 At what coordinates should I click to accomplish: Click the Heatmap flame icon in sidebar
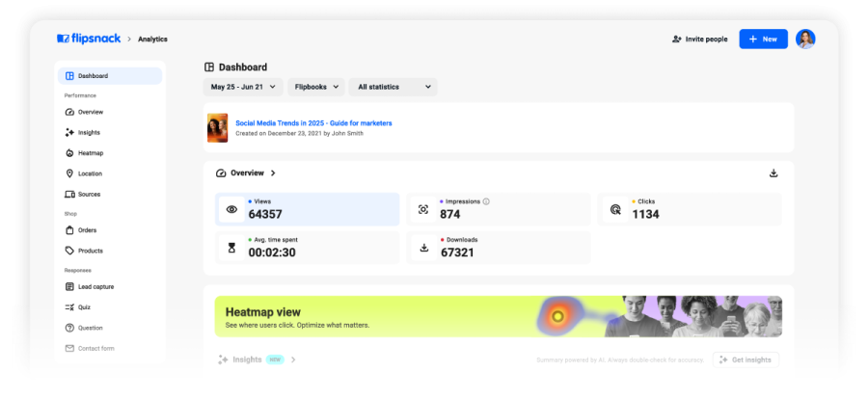(x=69, y=153)
